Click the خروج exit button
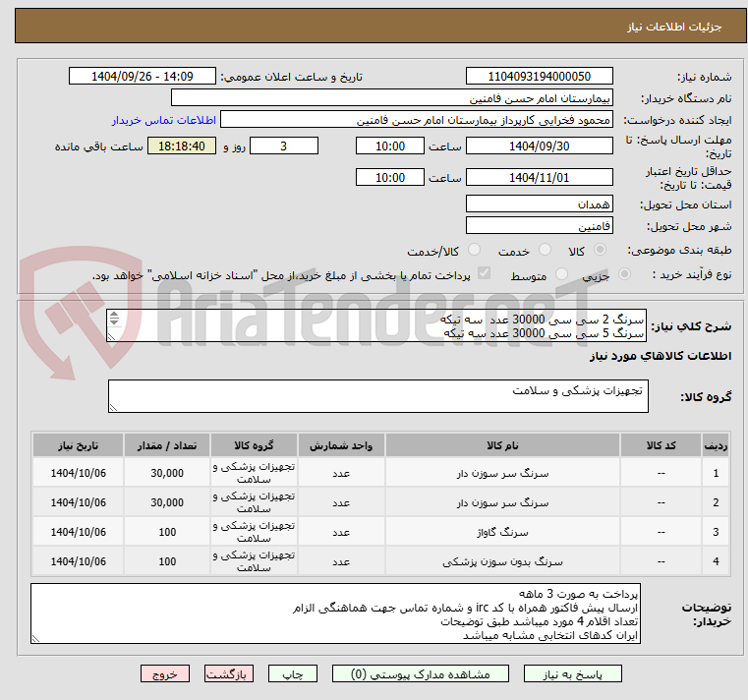The image size is (748, 700). click(165, 673)
